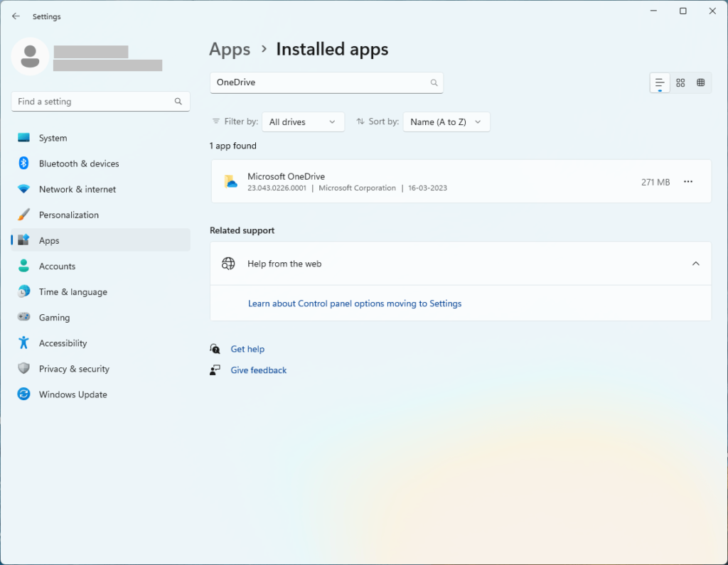Click the OneDrive app search field
728x565 pixels.
pos(326,82)
